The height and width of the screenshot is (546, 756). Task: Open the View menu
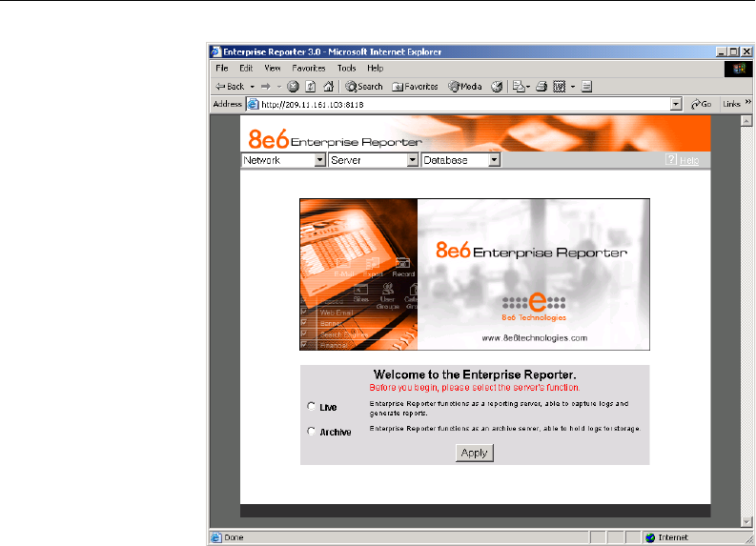[x=273, y=69]
